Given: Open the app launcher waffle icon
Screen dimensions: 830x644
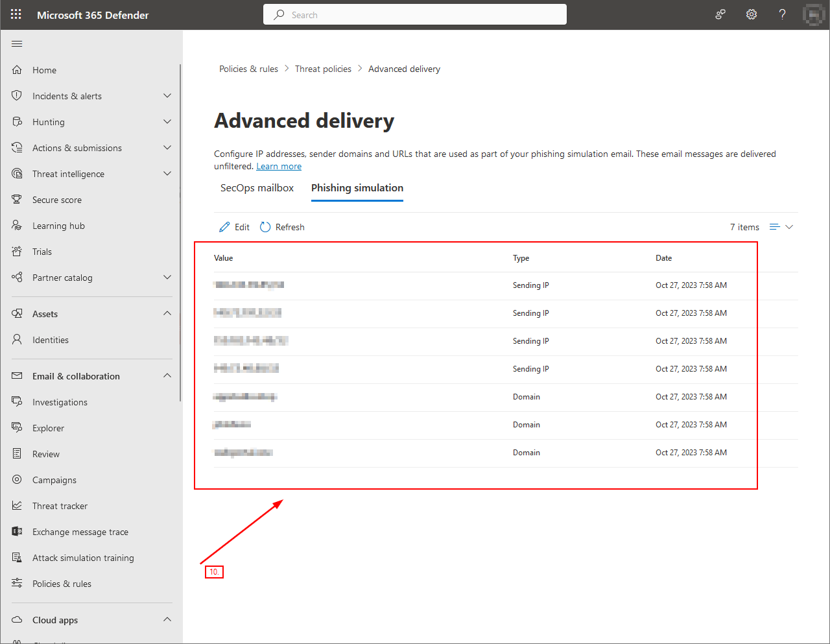Looking at the screenshot, I should 16,14.
